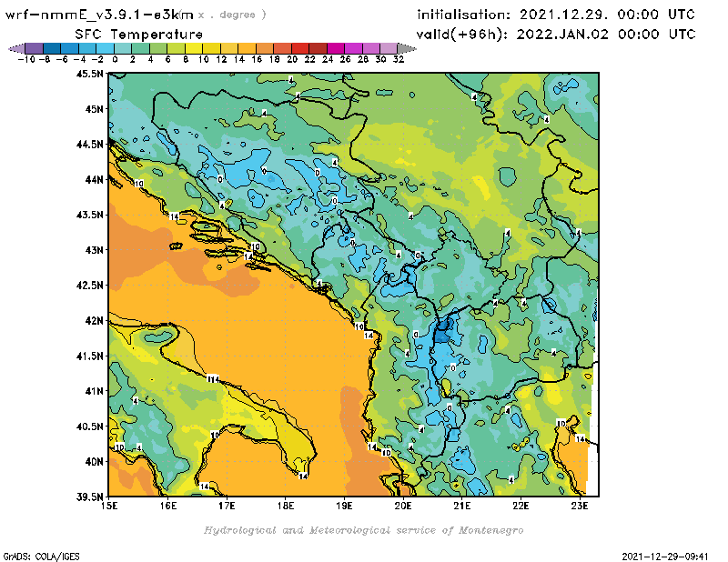
Task: Click the '18E' longitude label
Action: [x=286, y=506]
